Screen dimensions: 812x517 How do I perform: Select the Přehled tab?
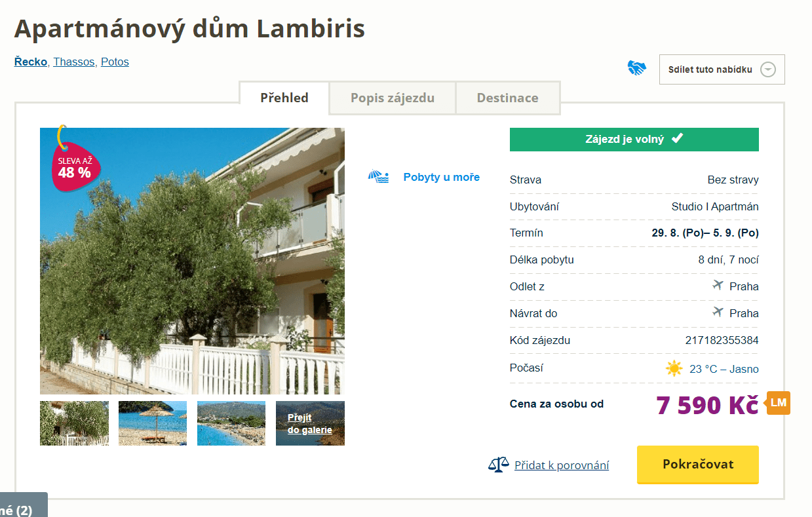click(284, 98)
